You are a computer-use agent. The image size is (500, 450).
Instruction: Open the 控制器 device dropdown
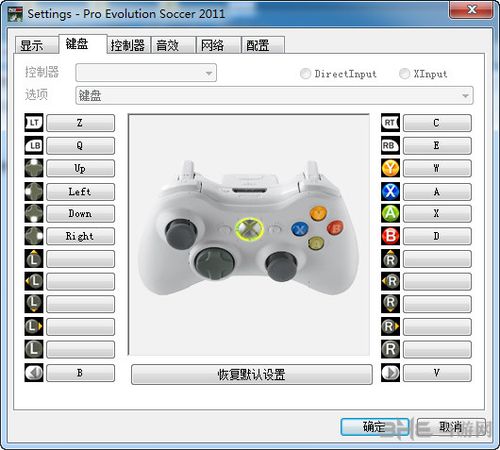pyautogui.click(x=146, y=73)
